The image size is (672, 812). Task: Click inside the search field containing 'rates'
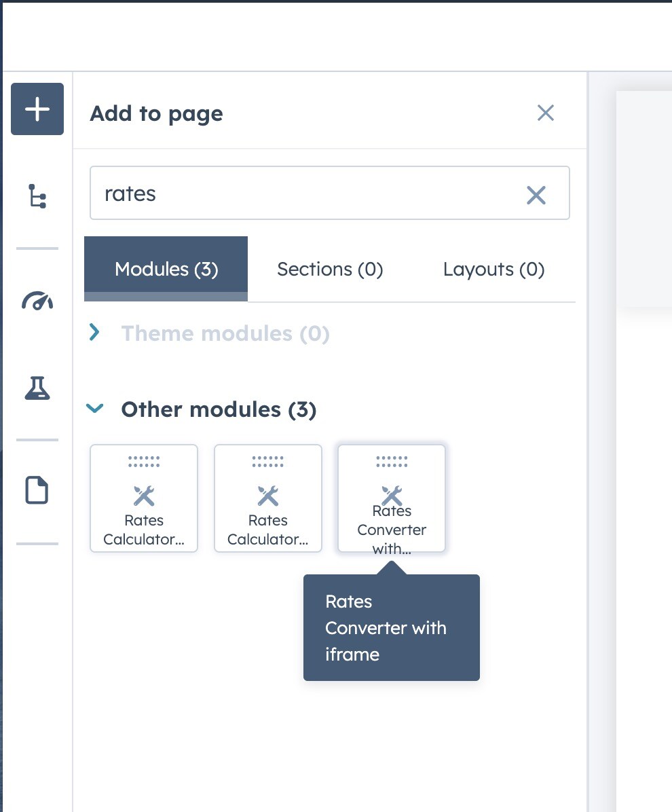point(305,193)
